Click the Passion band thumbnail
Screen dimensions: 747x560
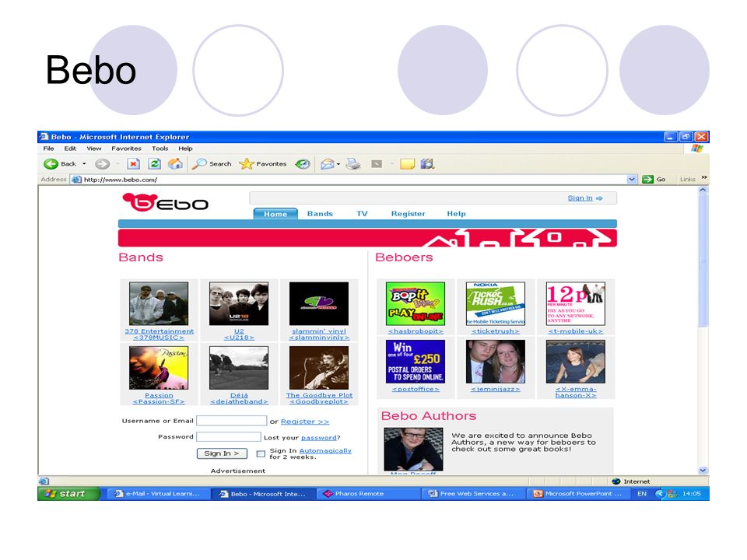(x=159, y=368)
